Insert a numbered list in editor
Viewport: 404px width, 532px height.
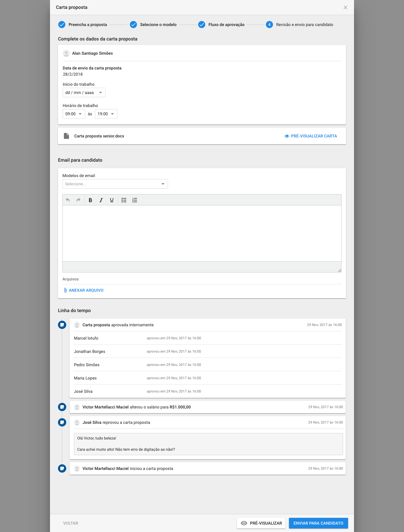pos(135,200)
